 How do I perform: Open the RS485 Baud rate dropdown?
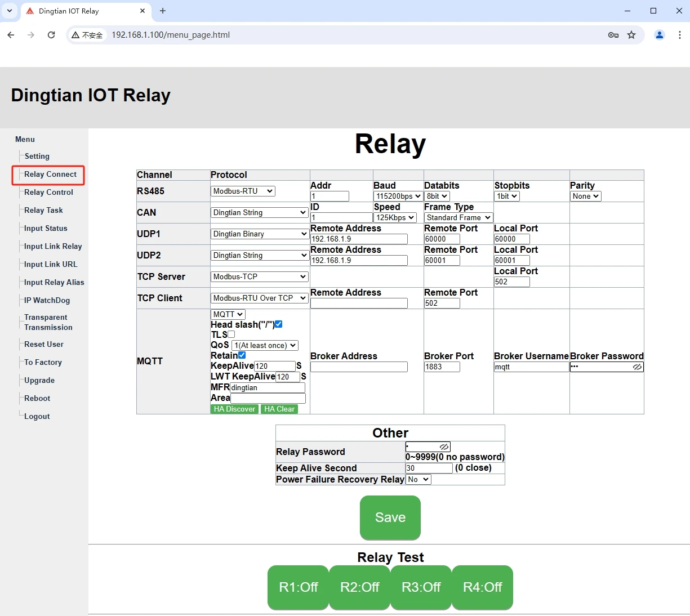point(398,197)
